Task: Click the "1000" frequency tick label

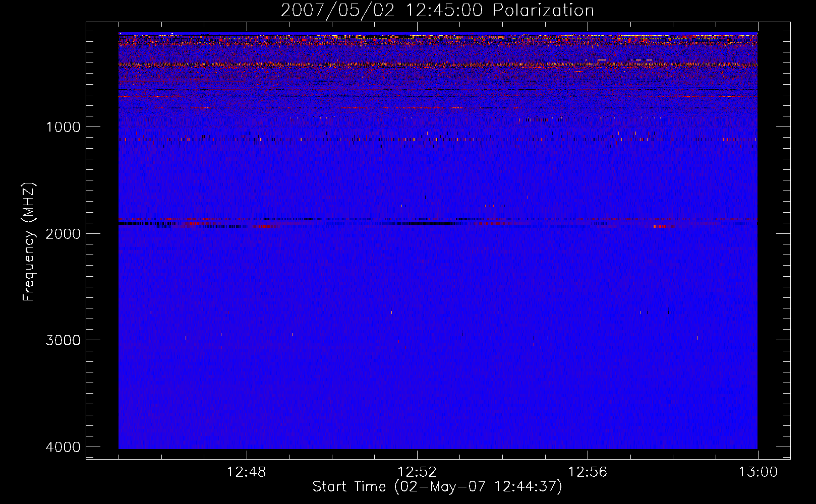Action: click(63, 127)
